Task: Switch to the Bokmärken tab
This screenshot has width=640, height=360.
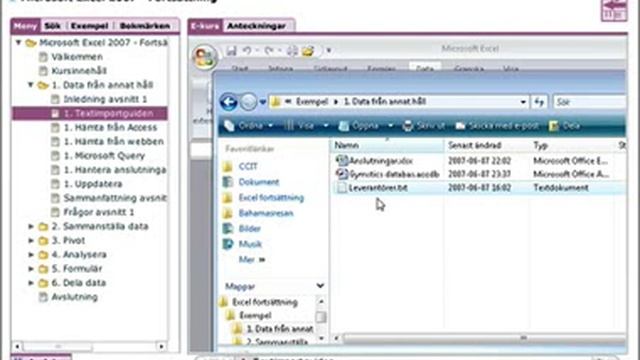Action: coord(145,26)
